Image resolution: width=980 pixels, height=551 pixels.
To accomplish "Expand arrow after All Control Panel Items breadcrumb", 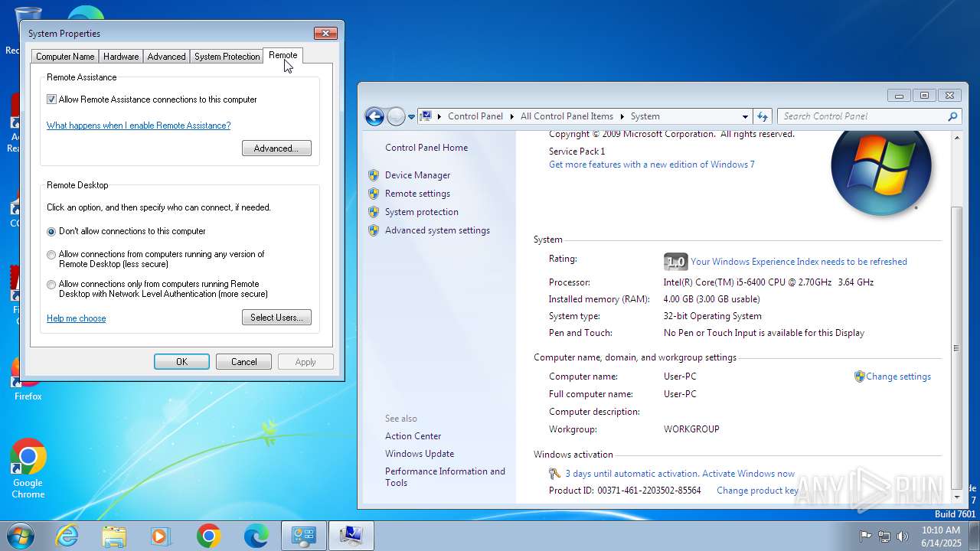I will pos(622,116).
